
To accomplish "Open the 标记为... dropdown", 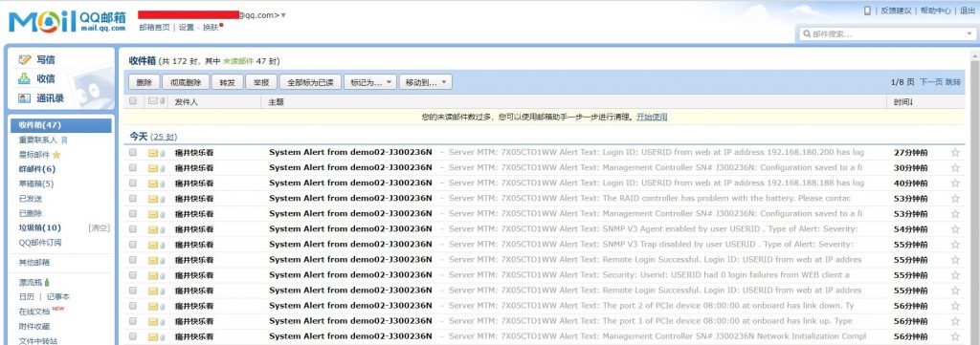I will tap(370, 82).
